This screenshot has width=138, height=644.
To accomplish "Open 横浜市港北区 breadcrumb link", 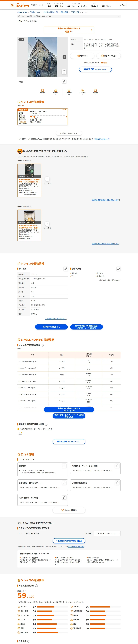I will [x=64, y=12].
